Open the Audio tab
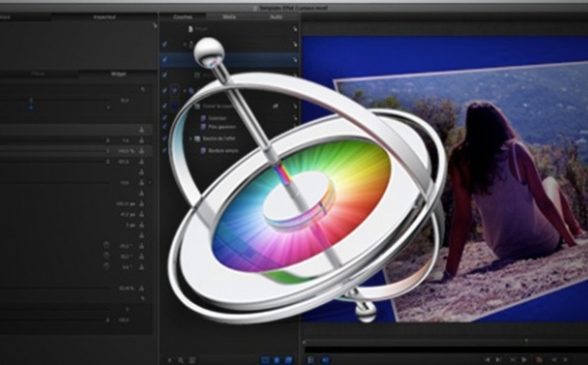588x365 pixels. [x=276, y=17]
